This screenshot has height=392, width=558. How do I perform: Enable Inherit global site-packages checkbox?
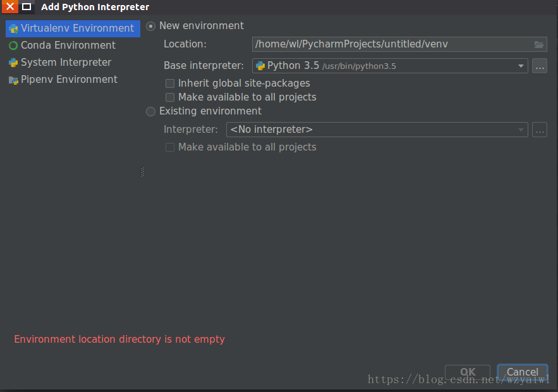coord(170,83)
